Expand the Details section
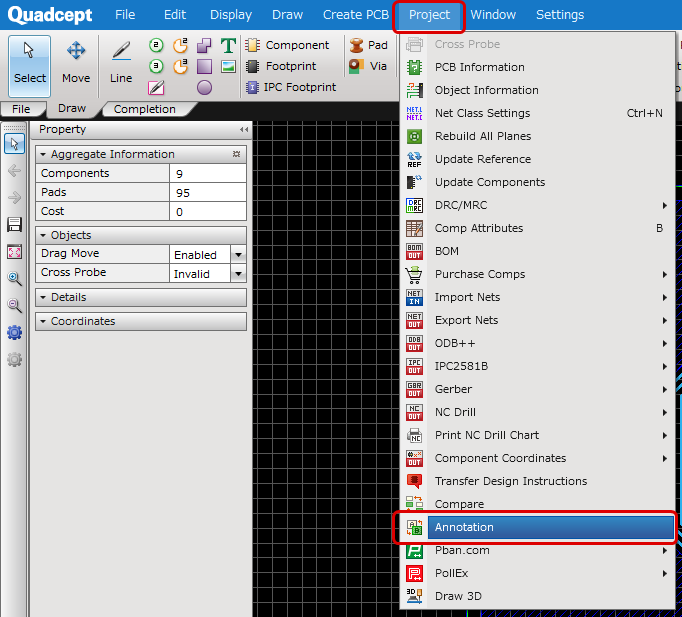The width and height of the screenshot is (682, 617). pyautogui.click(x=43, y=297)
